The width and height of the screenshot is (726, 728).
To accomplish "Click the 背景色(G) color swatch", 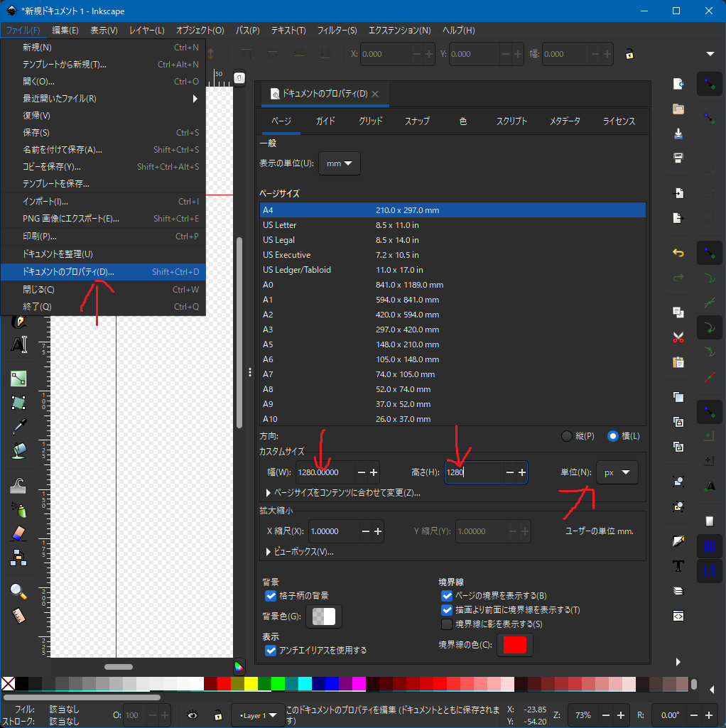I will [324, 616].
